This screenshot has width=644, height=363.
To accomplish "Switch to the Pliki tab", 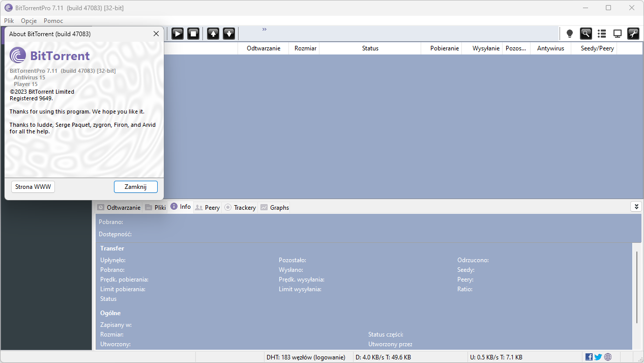I will point(156,207).
